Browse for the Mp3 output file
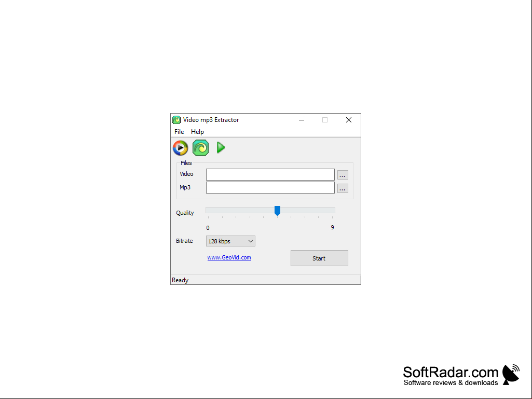The height and width of the screenshot is (399, 532). pyautogui.click(x=343, y=188)
